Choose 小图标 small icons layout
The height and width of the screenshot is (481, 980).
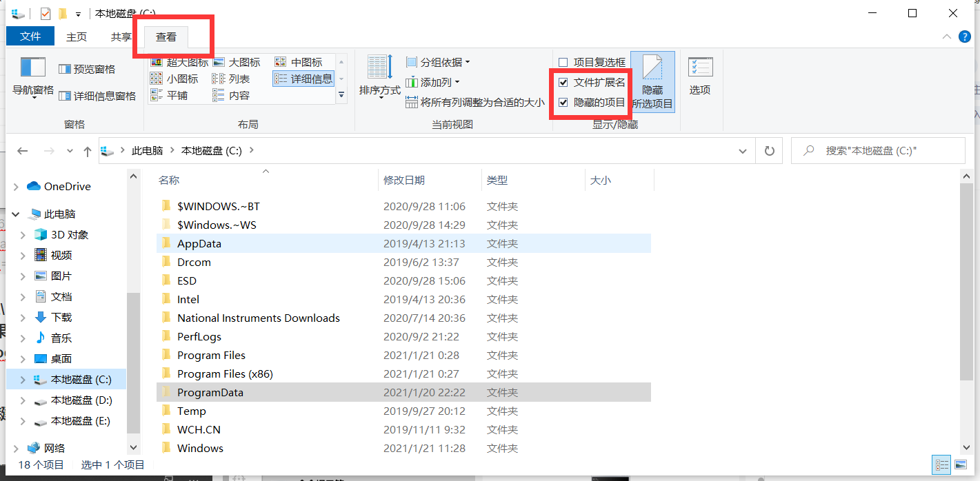(x=174, y=79)
